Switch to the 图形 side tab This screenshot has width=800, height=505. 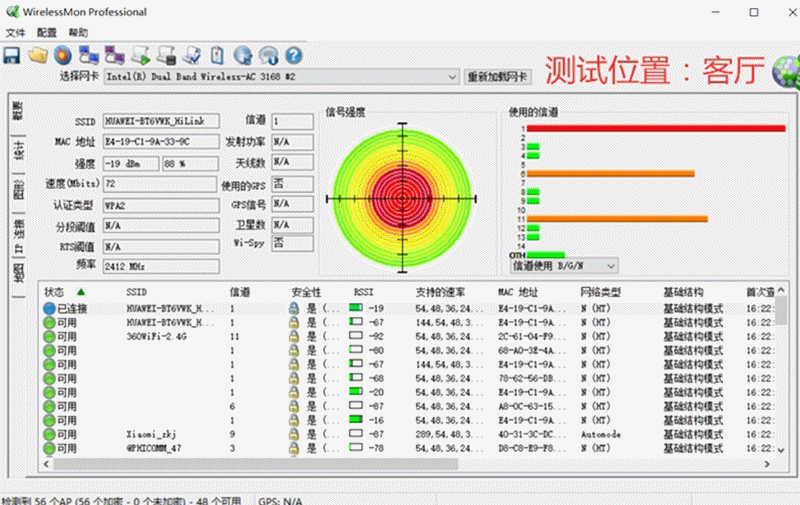click(x=17, y=189)
